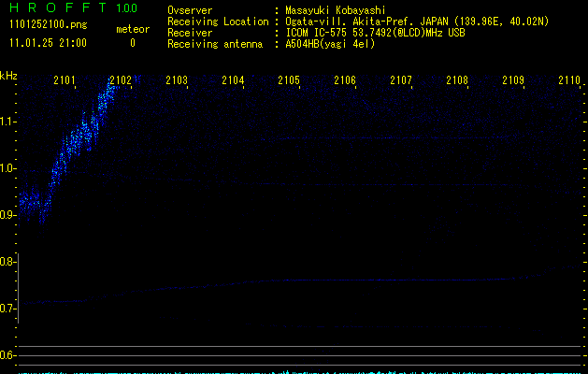This screenshot has height=374, width=588.
Task: Click the 2101 time marker
Action: click(x=65, y=79)
